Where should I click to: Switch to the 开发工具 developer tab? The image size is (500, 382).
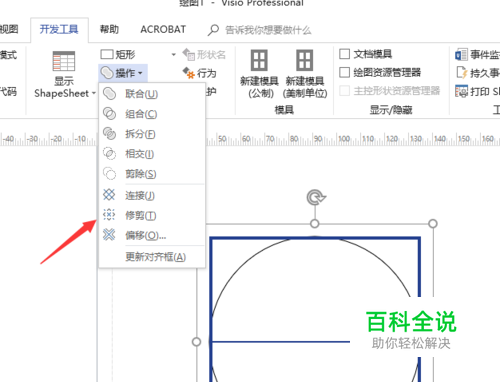tap(59, 29)
